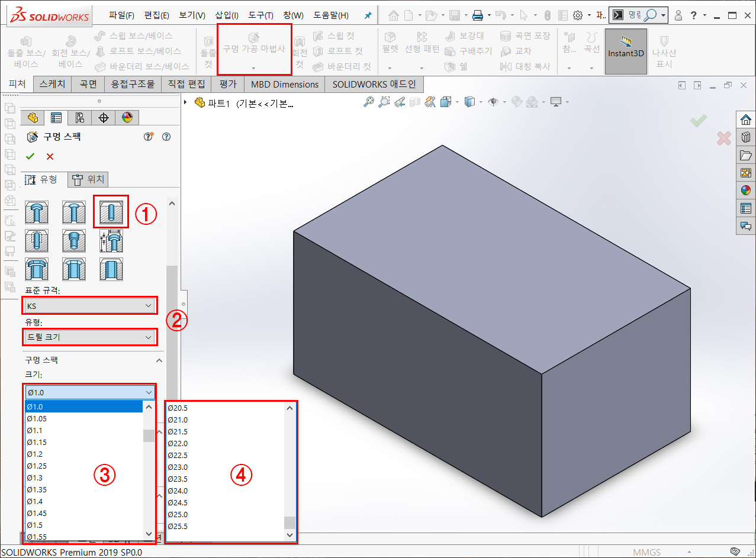
Task: Open SOLIDWORKS Forum task pane icon
Action: point(745,226)
